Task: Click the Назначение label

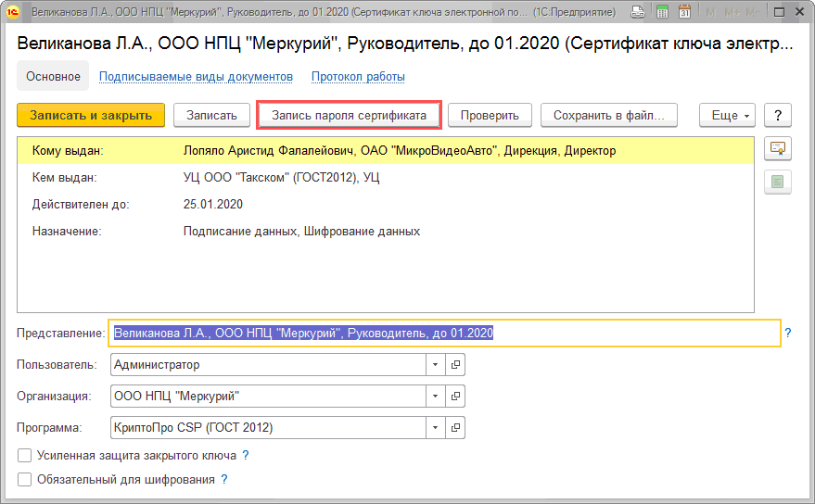Action: (67, 232)
